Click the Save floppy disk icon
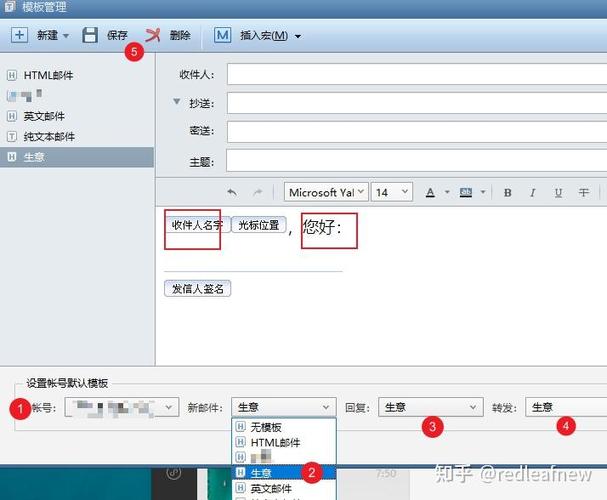607x500 pixels. [90, 35]
